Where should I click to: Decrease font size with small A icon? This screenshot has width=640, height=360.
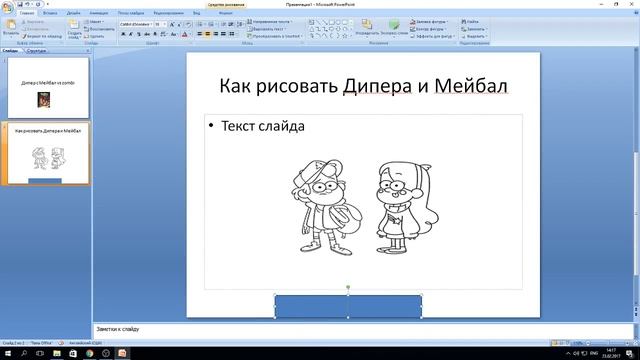[180, 24]
